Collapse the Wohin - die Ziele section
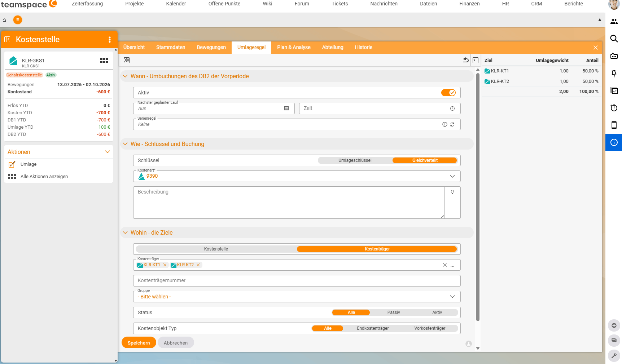Image resolution: width=622 pixels, height=364 pixels. pos(125,232)
